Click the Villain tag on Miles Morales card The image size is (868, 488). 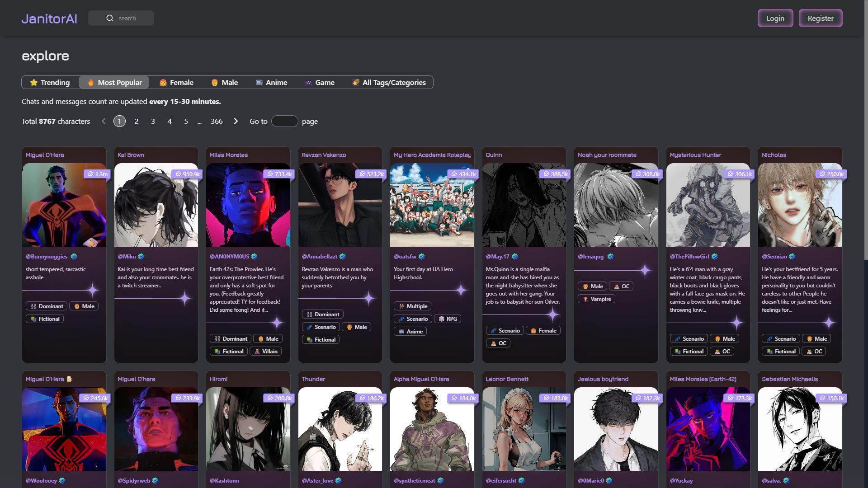click(265, 352)
